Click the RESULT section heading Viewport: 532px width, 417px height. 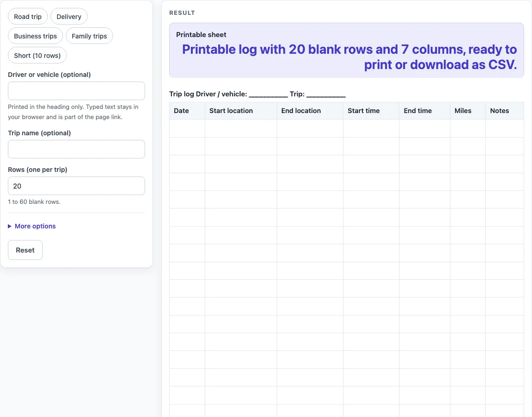coord(182,13)
